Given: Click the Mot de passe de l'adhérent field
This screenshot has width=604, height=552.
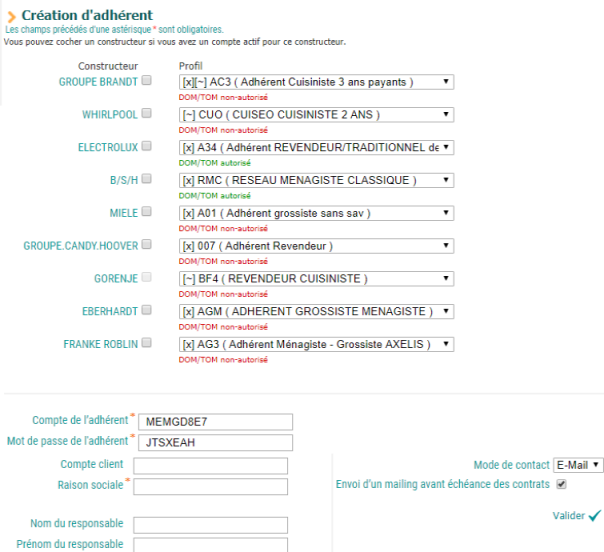Looking at the screenshot, I should (x=215, y=443).
